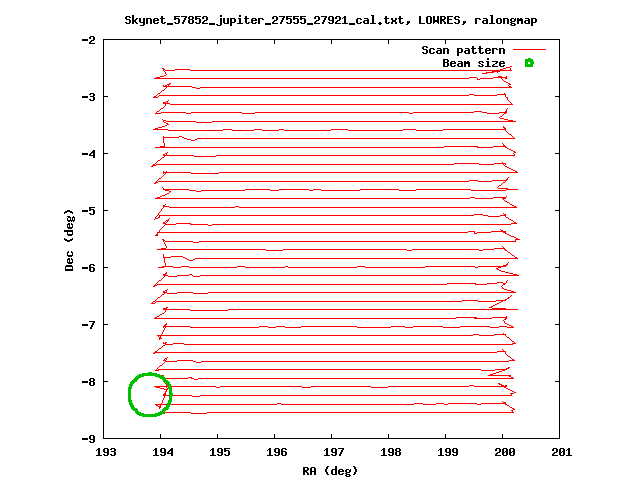
Task: Click the RA tick label 201
Action: (x=562, y=452)
